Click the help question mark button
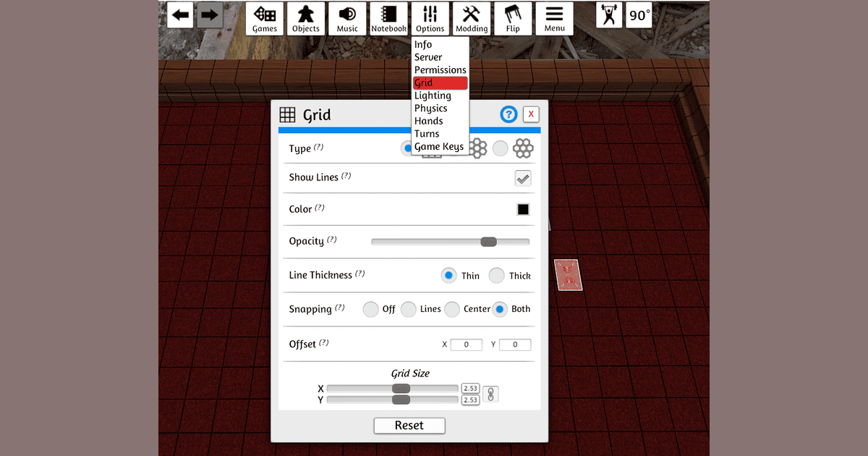The width and height of the screenshot is (868, 456). click(x=508, y=114)
